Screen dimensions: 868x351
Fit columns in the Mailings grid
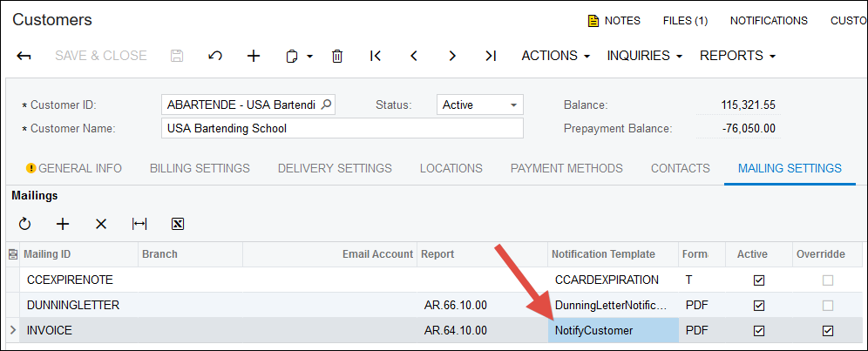click(139, 224)
